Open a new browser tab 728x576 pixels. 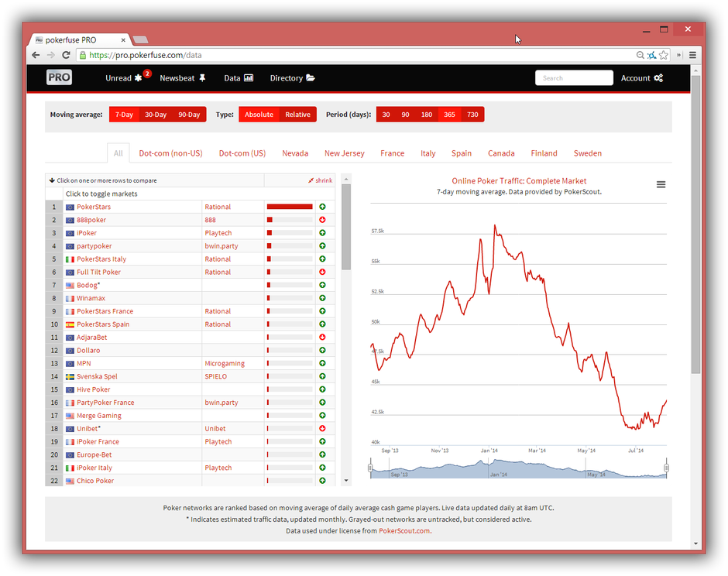point(140,40)
